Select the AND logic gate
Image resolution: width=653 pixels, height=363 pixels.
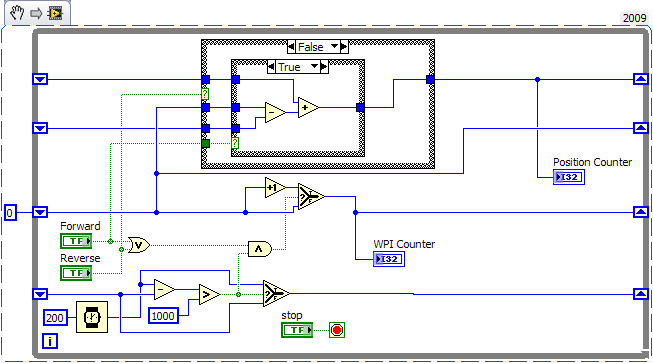259,249
